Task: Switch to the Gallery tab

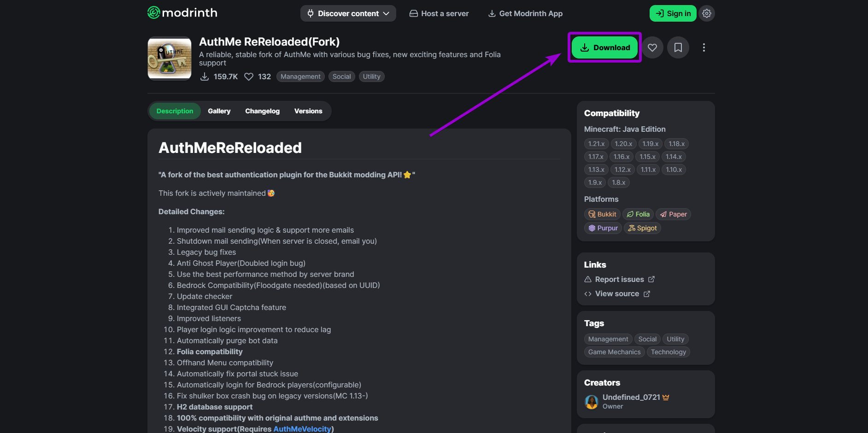Action: (219, 111)
